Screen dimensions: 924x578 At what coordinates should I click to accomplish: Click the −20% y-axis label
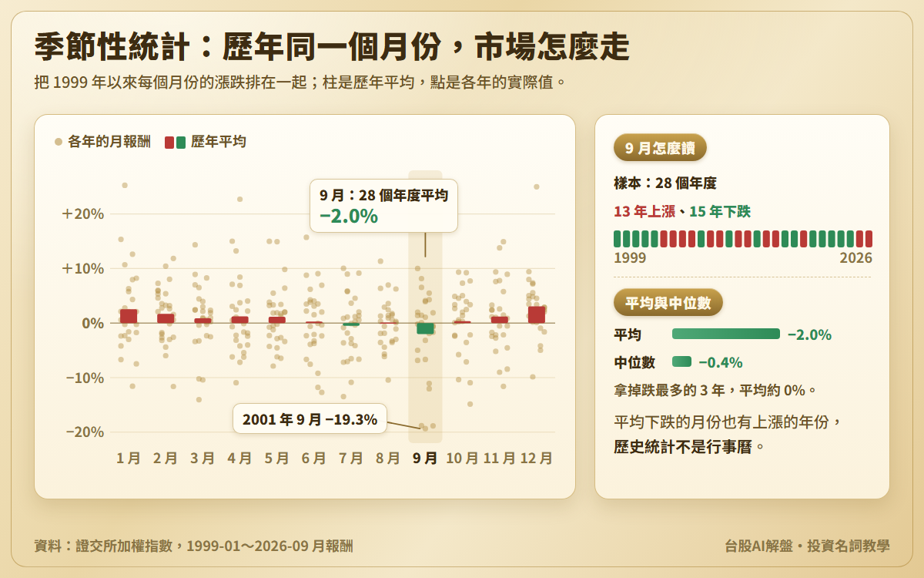(x=84, y=432)
